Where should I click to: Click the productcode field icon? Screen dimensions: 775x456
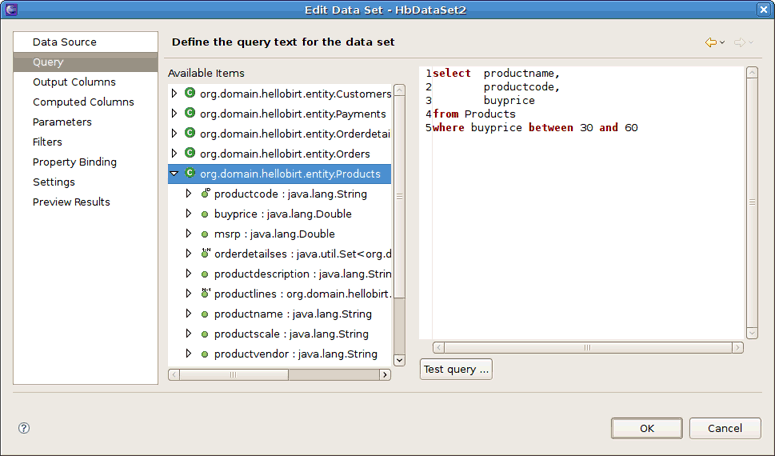coord(204,194)
